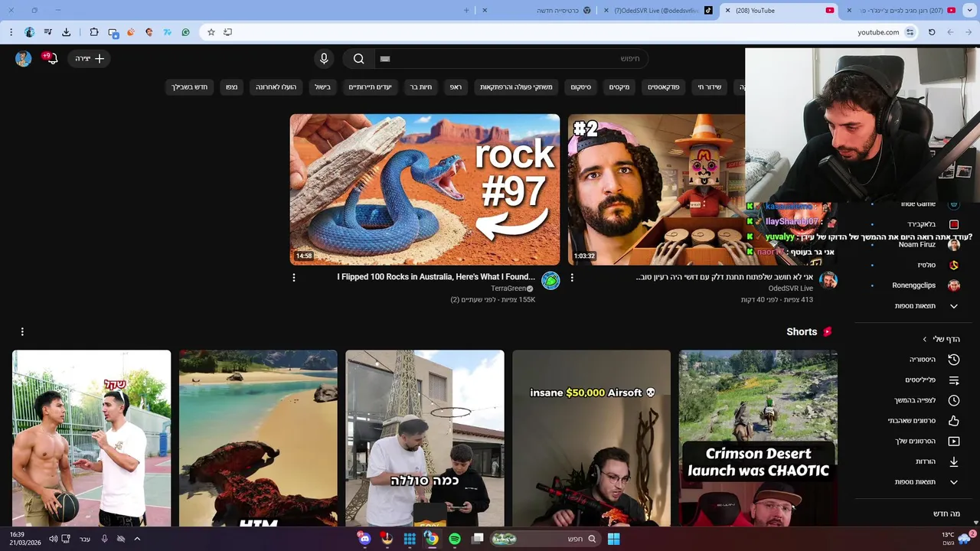Switch to the (208) YouTube tab

point(779,11)
